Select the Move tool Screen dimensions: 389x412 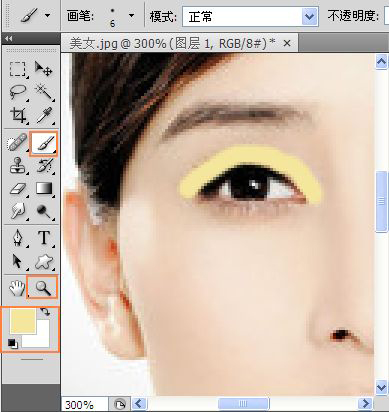[43, 69]
